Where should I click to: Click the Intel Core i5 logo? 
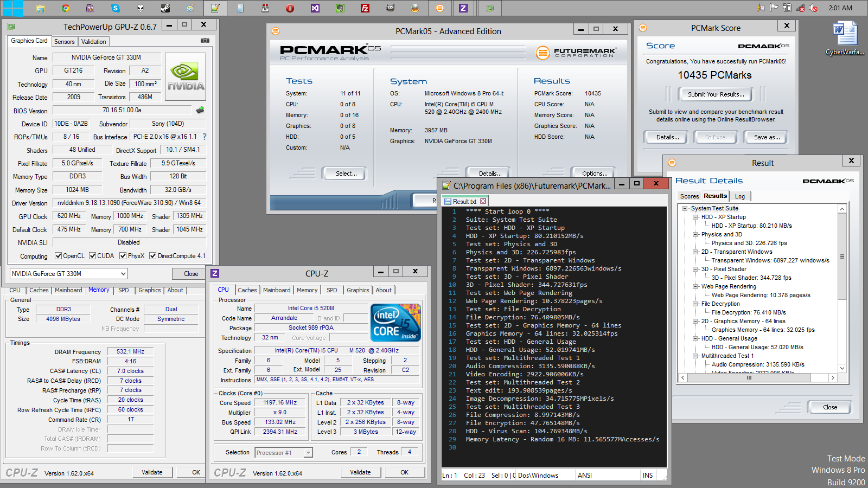[396, 323]
